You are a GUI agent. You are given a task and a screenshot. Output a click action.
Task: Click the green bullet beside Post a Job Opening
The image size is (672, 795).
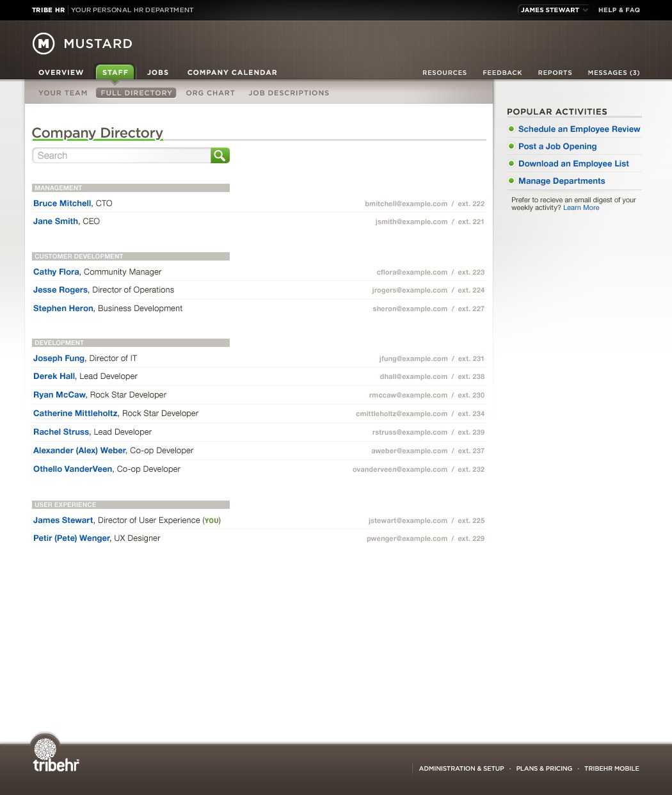[x=511, y=147]
